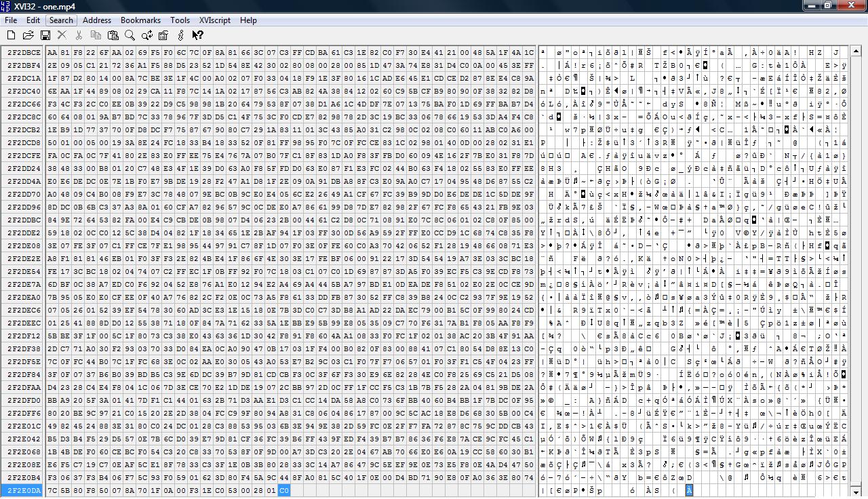
Task: Select first hex byte 2E in row 2F2DBF4
Action: [x=52, y=65]
